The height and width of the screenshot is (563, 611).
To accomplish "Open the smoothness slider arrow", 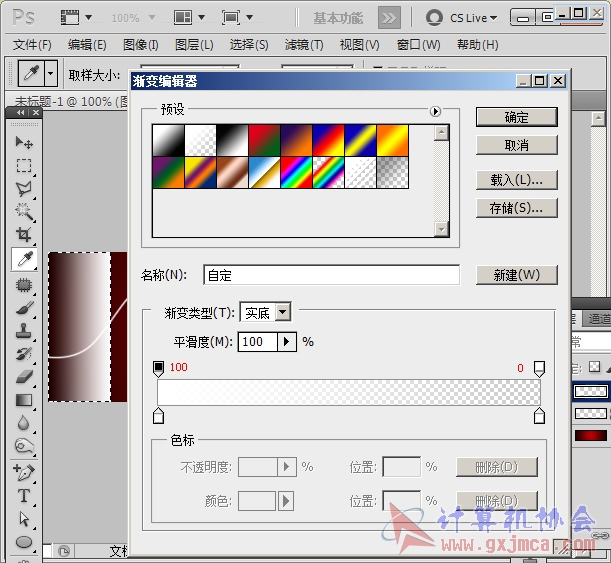I will (x=287, y=342).
